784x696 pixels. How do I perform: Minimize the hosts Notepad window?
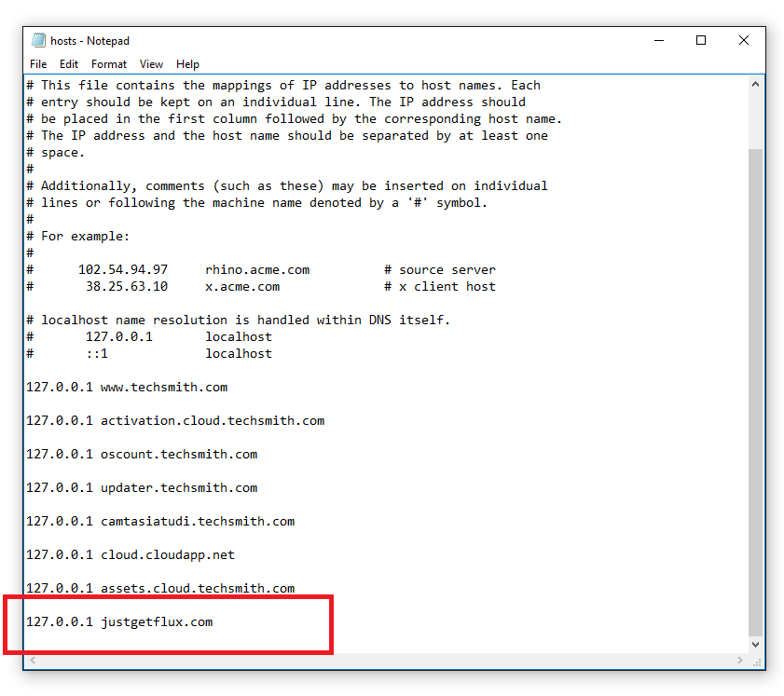pos(659,40)
